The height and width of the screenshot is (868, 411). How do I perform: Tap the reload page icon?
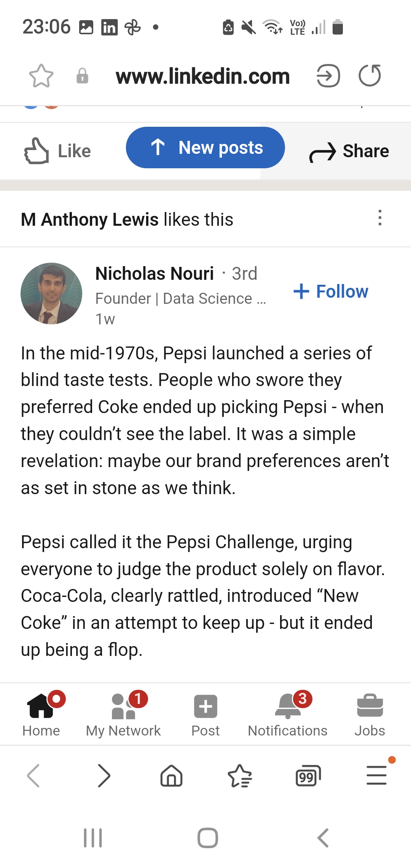370,75
